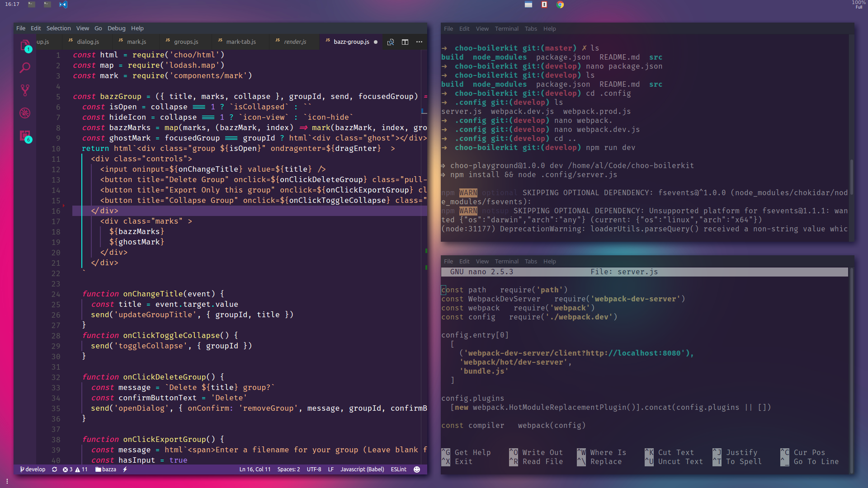Click the lightning bolt status bar icon
The height and width of the screenshot is (488, 868).
[125, 469]
